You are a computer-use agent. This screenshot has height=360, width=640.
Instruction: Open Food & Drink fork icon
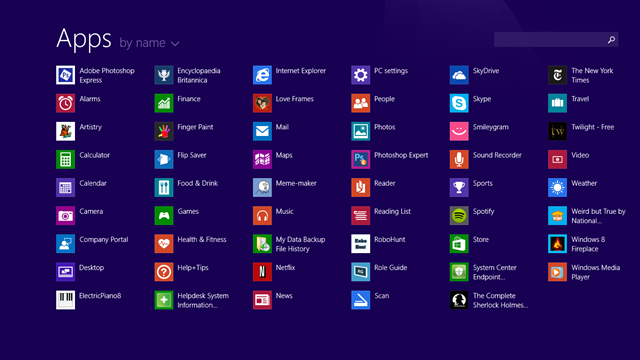(x=164, y=188)
